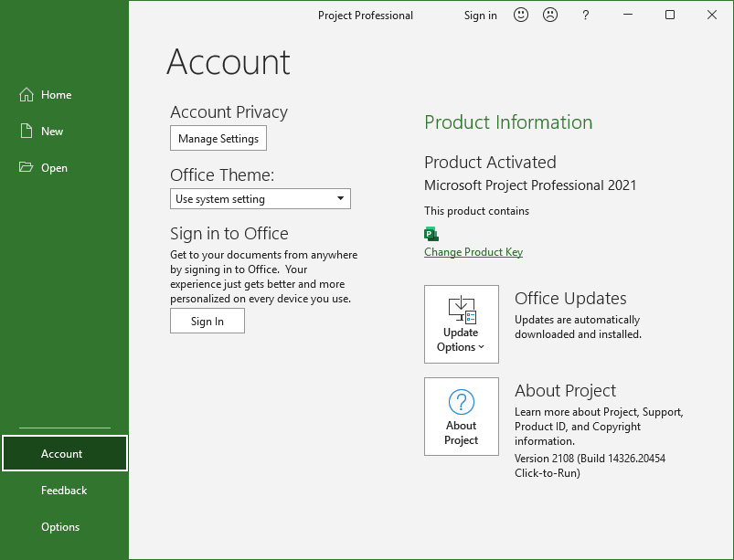Click the Sign In button
The height and width of the screenshot is (560, 734).
click(x=207, y=321)
